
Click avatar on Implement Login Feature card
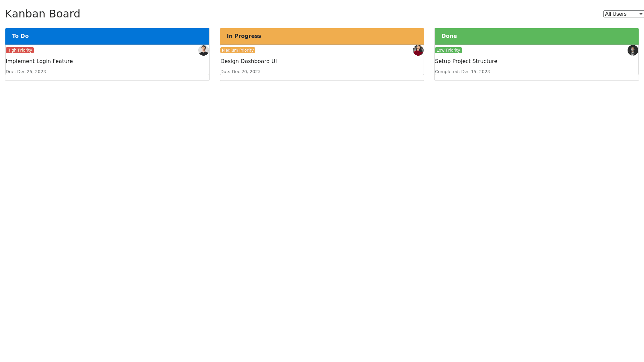pos(203,50)
